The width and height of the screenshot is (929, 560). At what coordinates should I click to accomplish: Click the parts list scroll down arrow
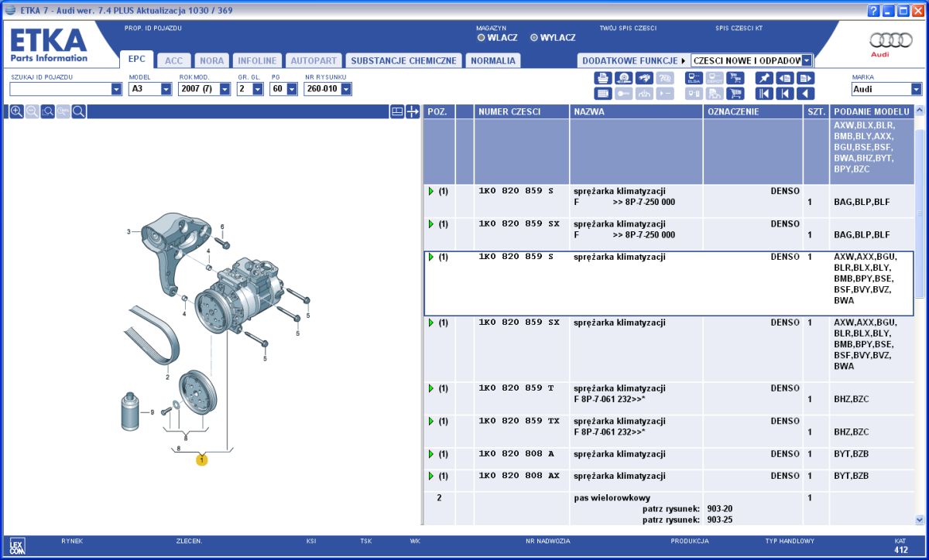pos(920,520)
